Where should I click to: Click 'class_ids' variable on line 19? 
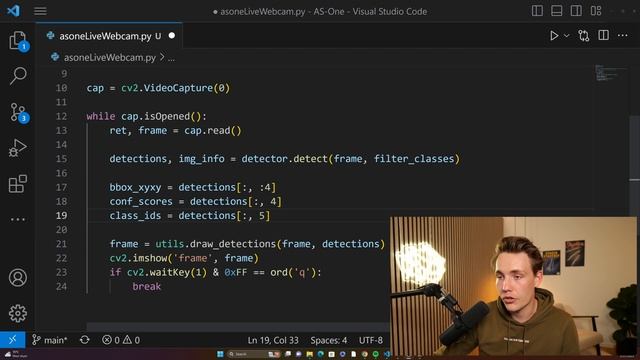point(135,216)
